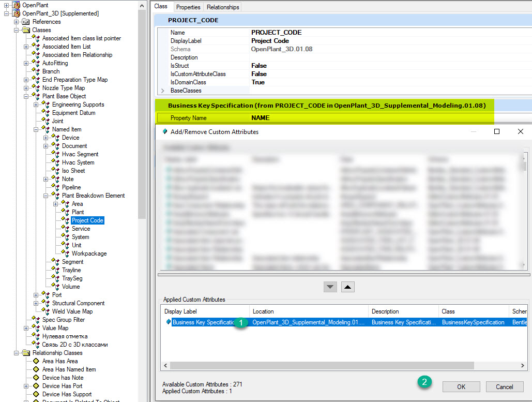532x402 pixels.
Task: Expand the Document node
Action: pos(46,146)
